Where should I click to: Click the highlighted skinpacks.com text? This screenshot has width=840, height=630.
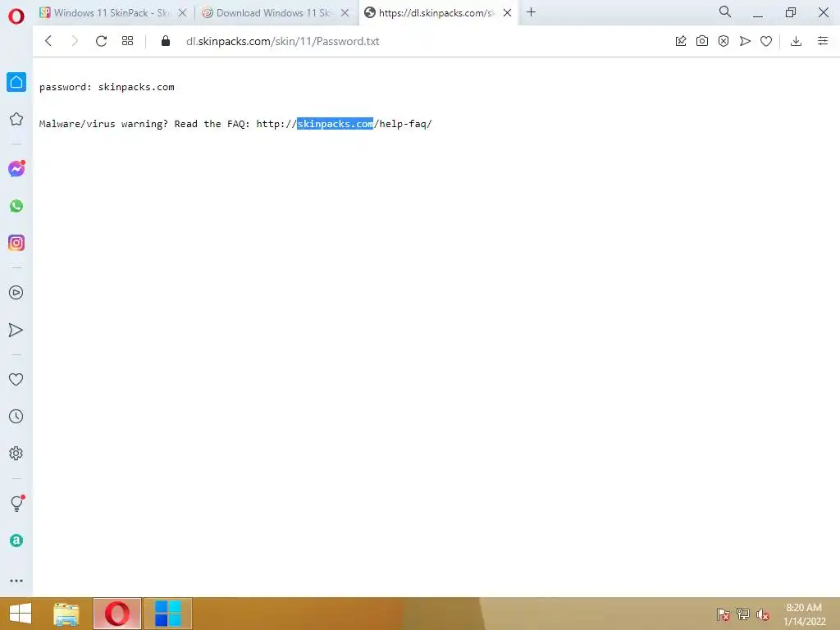pyautogui.click(x=335, y=124)
